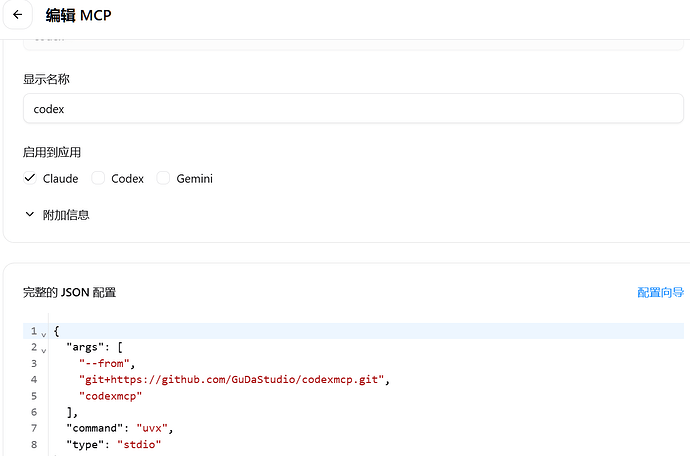
Task: Click line number 6 in the gutter
Action: pos(34,412)
